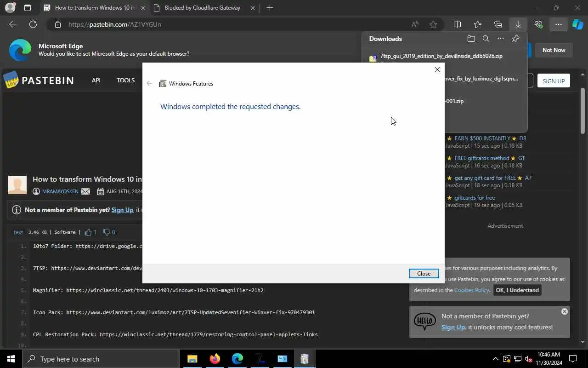Click the envelope message icon next to MRAMAYOSKEN
Screen dimensions: 588x368
tap(85, 191)
